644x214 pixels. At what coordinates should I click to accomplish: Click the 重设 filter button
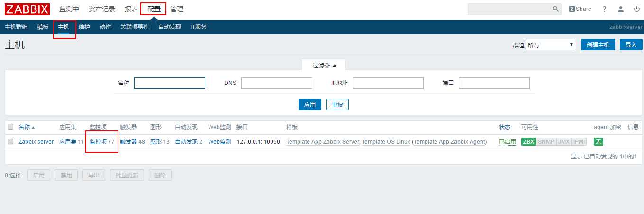pyautogui.click(x=337, y=104)
